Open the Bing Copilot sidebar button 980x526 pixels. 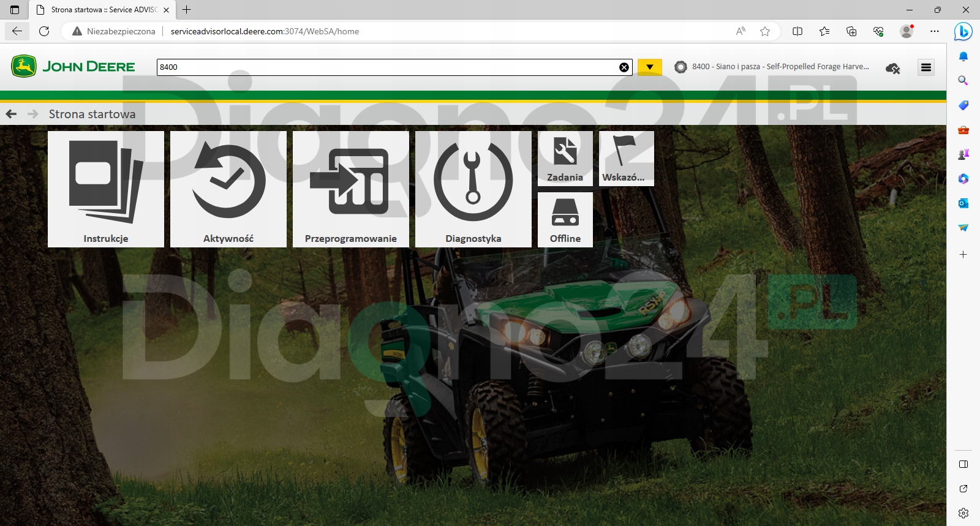click(x=963, y=31)
